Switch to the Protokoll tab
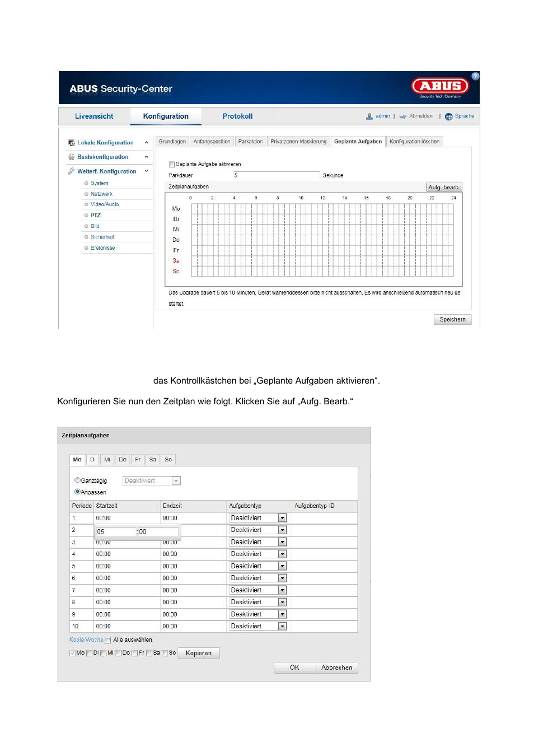This screenshot has height=756, width=534. click(237, 116)
